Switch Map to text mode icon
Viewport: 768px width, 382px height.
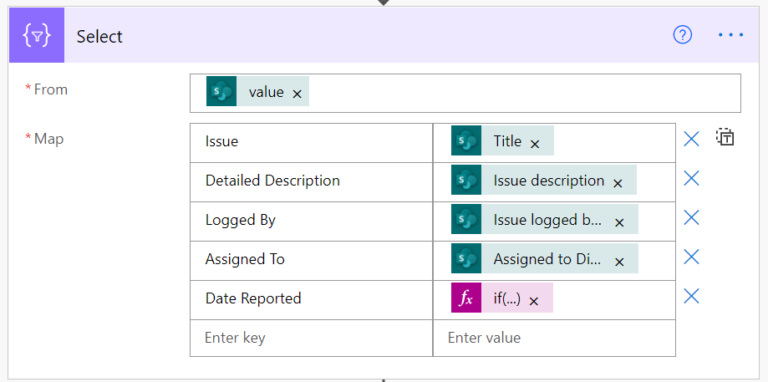pos(725,138)
